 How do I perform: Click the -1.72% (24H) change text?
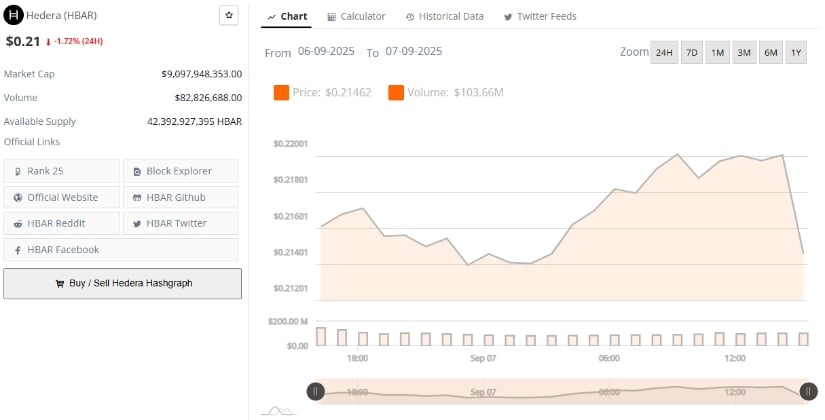coord(78,41)
